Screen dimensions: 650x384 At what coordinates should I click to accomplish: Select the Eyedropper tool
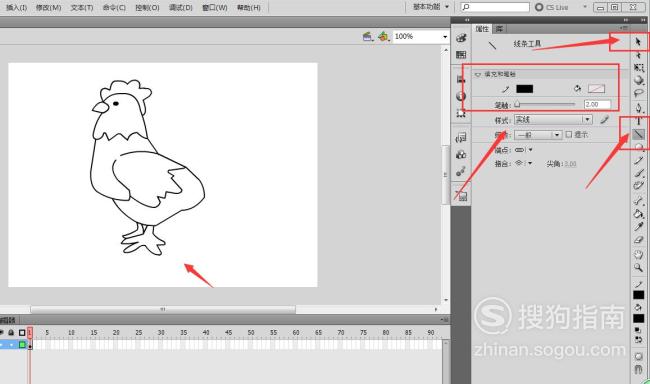tap(638, 226)
